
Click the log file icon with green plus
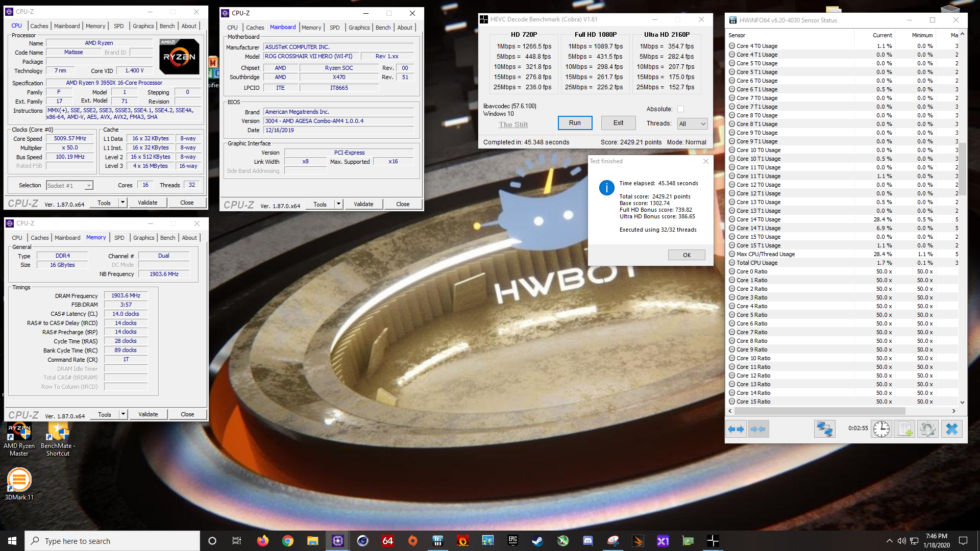pos(905,429)
